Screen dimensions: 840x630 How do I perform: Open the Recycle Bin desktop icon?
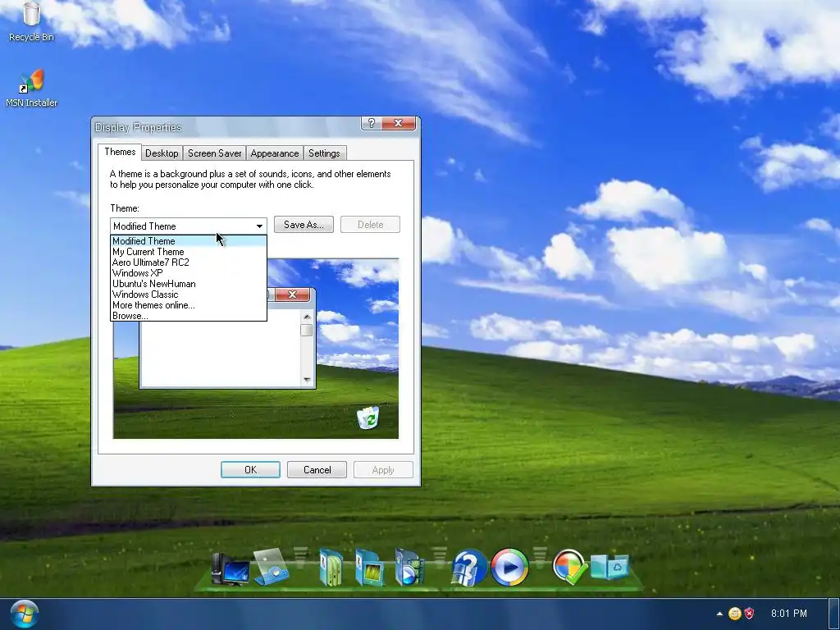(x=31, y=21)
